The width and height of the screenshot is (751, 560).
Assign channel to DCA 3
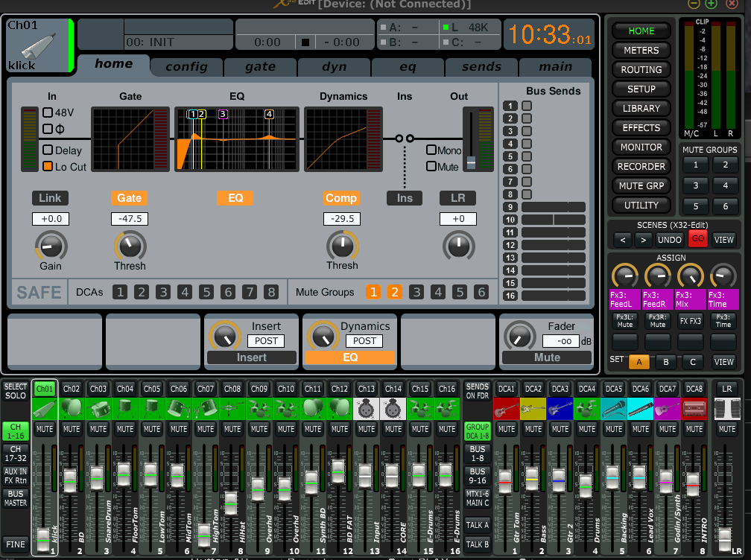point(163,292)
